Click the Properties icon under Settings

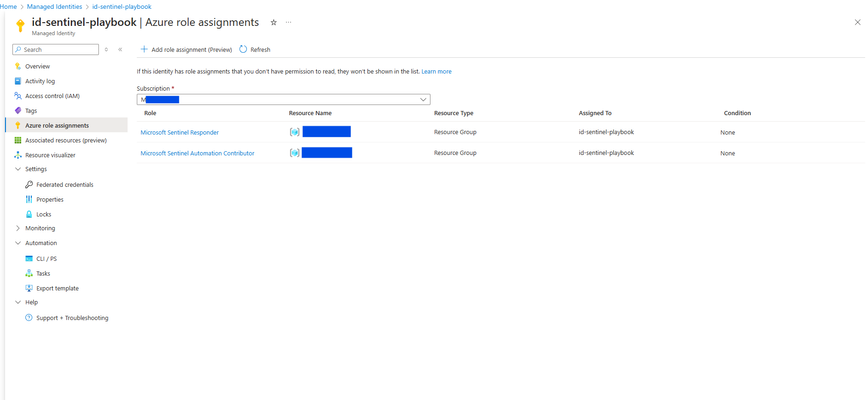coord(29,199)
